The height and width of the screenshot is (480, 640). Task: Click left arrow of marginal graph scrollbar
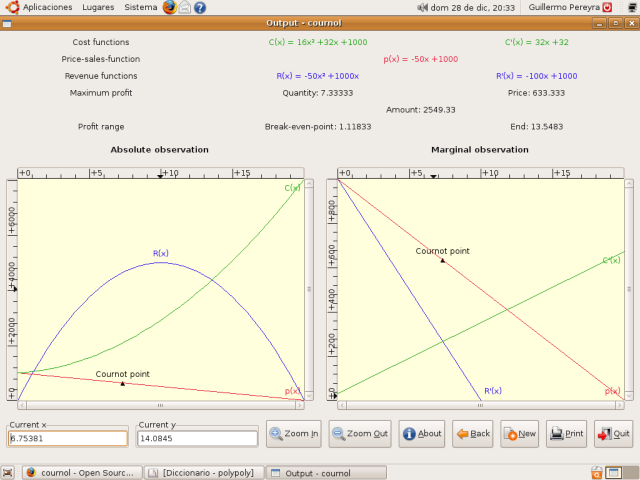(x=342, y=405)
